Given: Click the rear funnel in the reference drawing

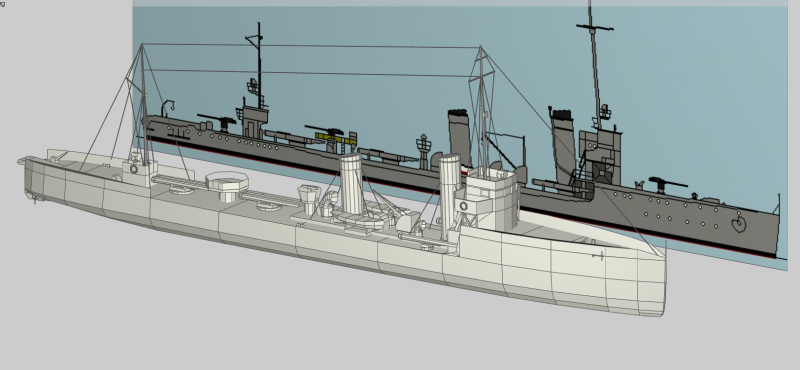Looking at the screenshot, I should (459, 137).
